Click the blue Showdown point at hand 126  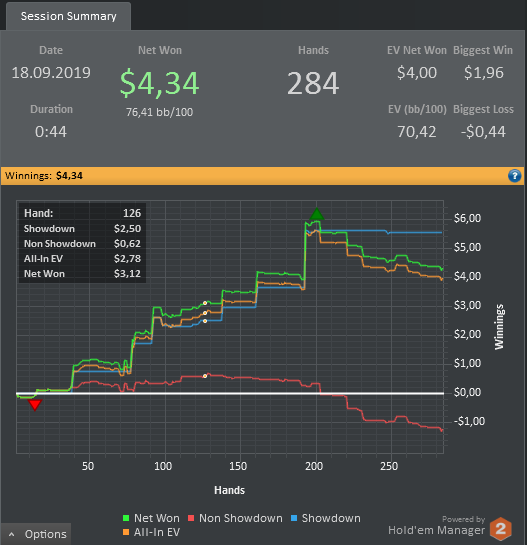tap(205, 321)
